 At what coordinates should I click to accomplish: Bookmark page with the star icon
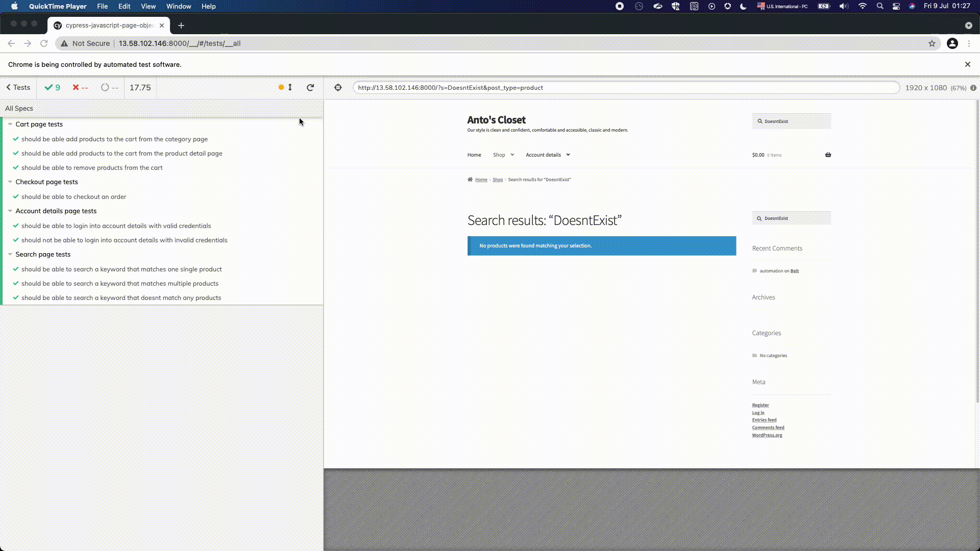(932, 43)
